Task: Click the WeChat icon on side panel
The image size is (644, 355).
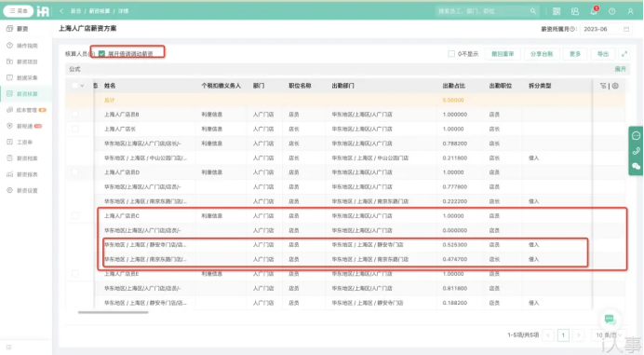Action: pos(636,166)
